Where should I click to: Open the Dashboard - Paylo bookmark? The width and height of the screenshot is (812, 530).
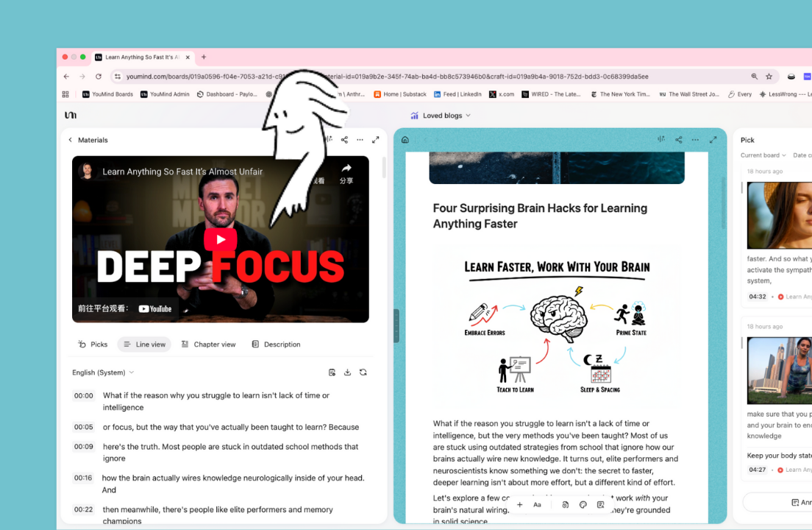(x=227, y=94)
